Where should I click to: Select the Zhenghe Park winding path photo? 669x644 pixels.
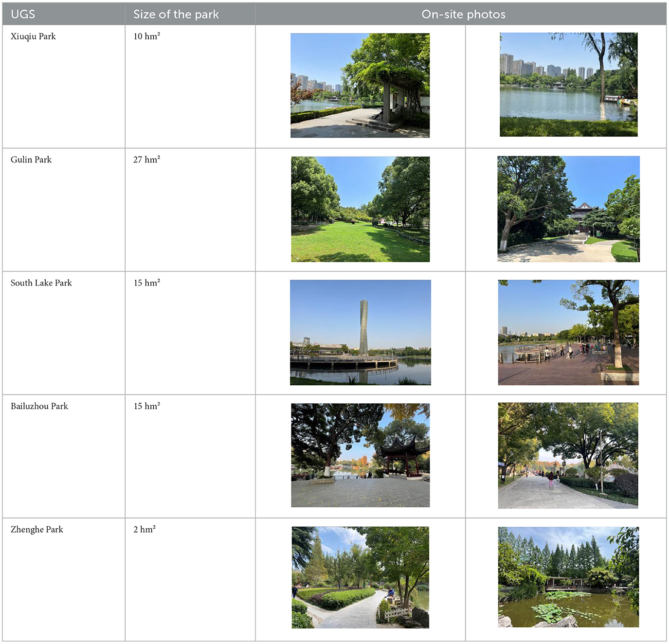pyautogui.click(x=360, y=577)
